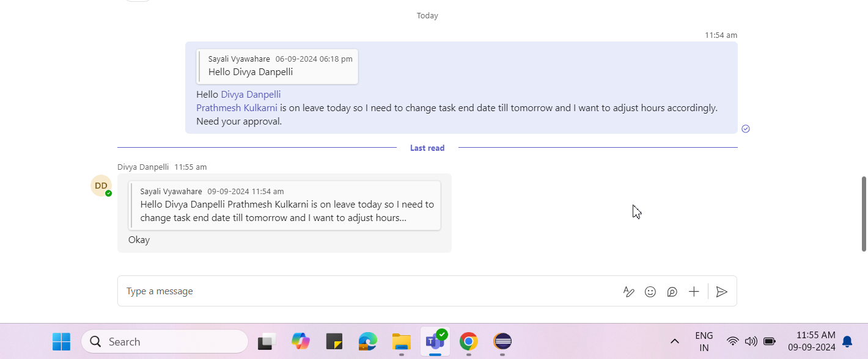Open Task View on the taskbar
Image resolution: width=868 pixels, height=359 pixels.
click(267, 341)
